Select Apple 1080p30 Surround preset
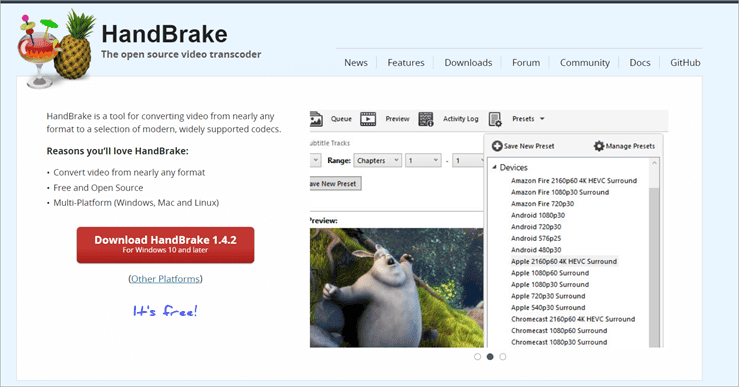The width and height of the screenshot is (739, 387). tap(550, 285)
